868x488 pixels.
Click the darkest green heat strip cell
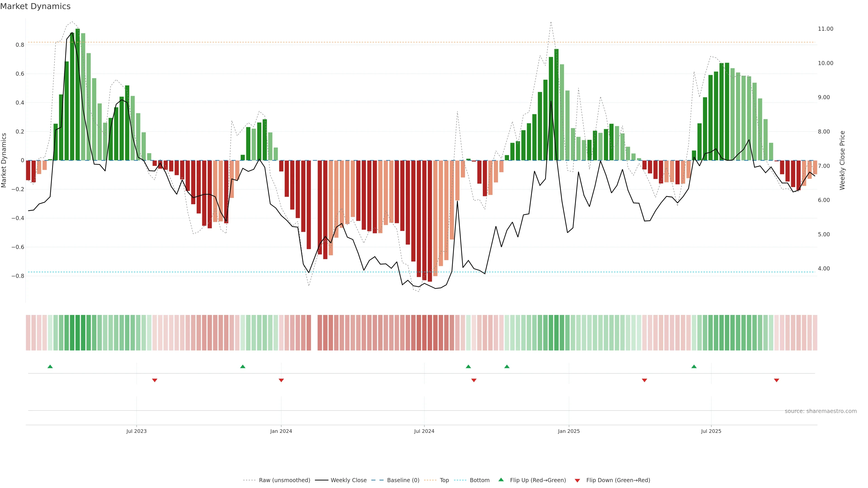78,333
